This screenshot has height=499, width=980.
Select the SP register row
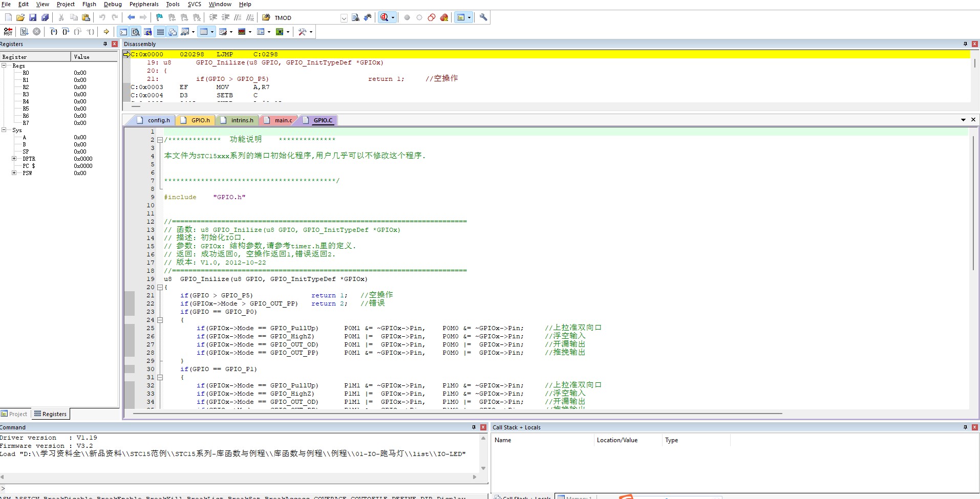59,151
